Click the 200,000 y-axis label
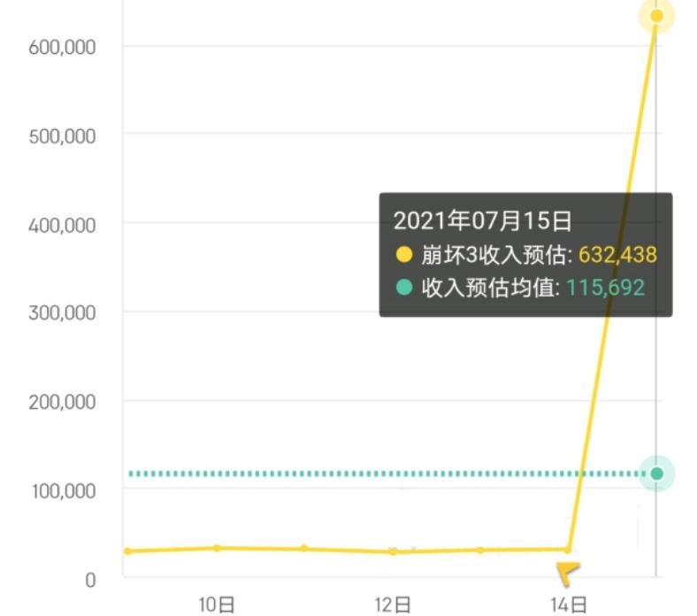Image resolution: width=697 pixels, height=616 pixels. (x=62, y=402)
